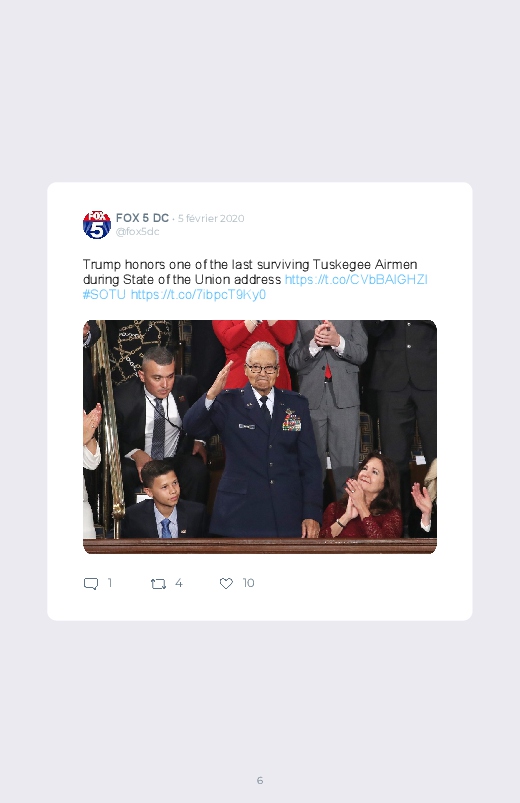The image size is (520, 803).
Task: Click the retweet count 4
Action: [178, 583]
